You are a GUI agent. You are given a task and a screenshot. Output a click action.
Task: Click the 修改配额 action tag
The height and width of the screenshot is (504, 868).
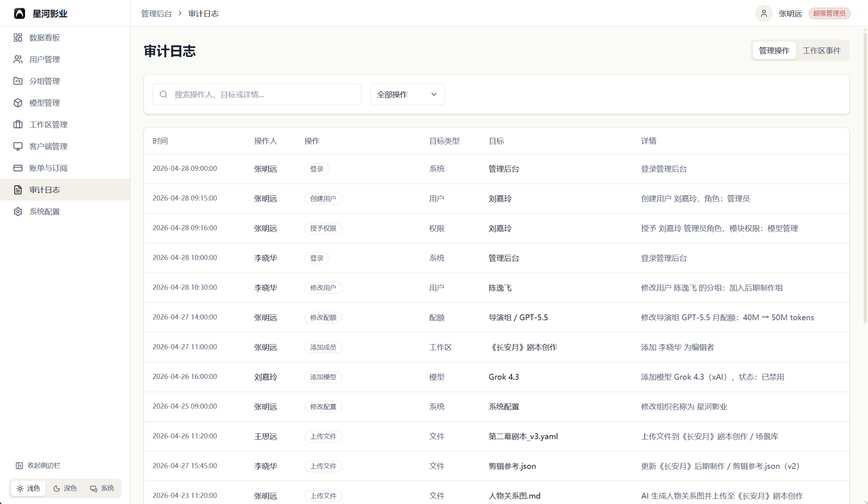pos(323,317)
